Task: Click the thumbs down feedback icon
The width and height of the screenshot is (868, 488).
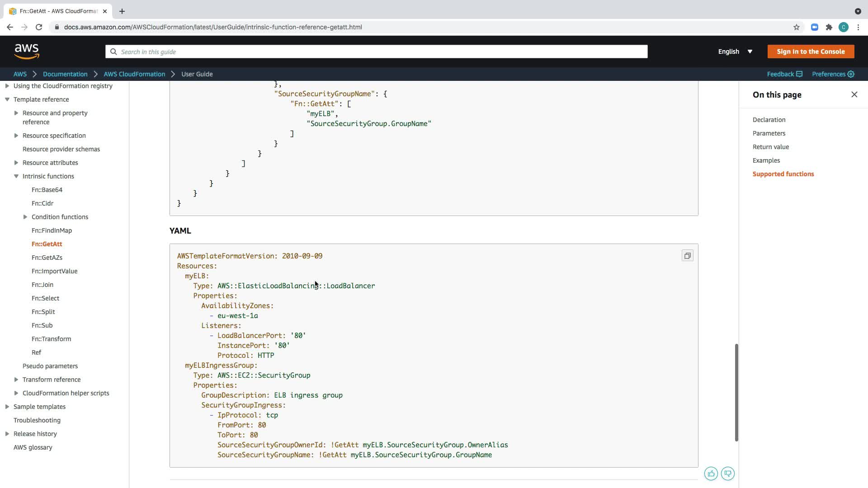Action: pyautogui.click(x=727, y=474)
